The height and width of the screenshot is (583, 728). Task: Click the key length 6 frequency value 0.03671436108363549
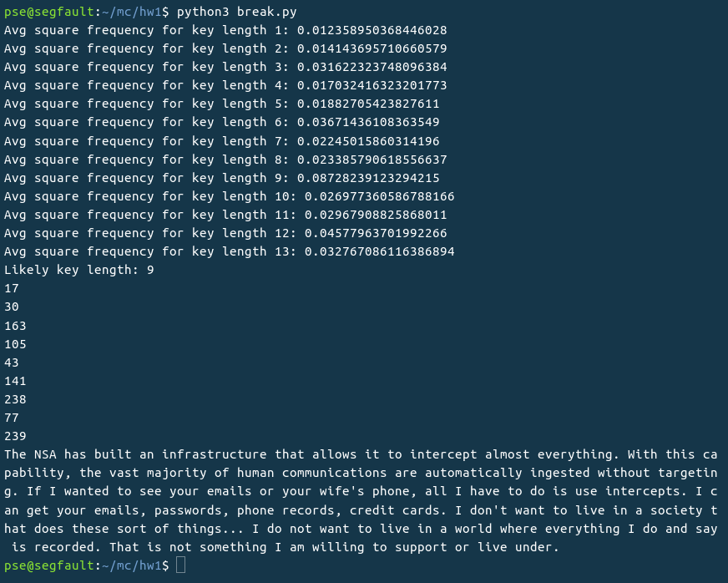click(368, 122)
